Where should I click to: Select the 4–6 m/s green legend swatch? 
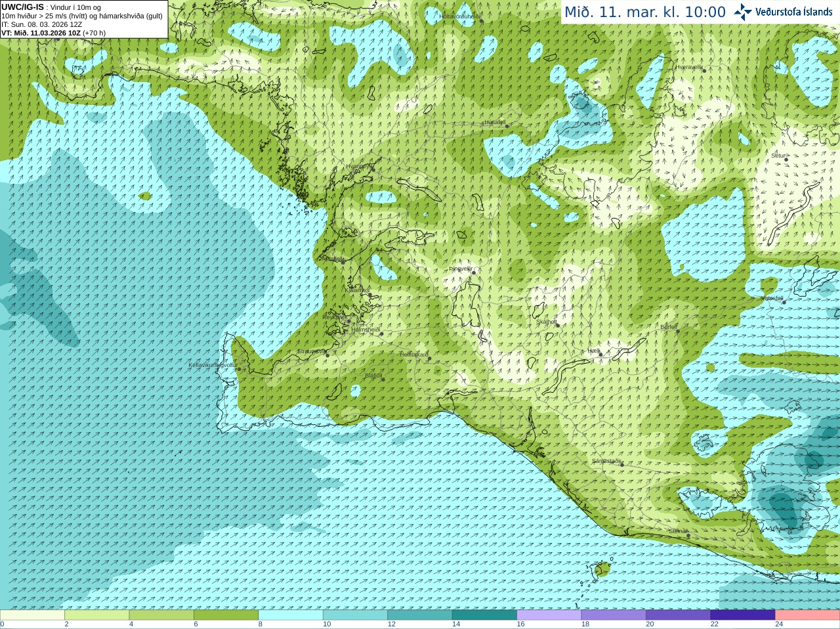click(161, 615)
